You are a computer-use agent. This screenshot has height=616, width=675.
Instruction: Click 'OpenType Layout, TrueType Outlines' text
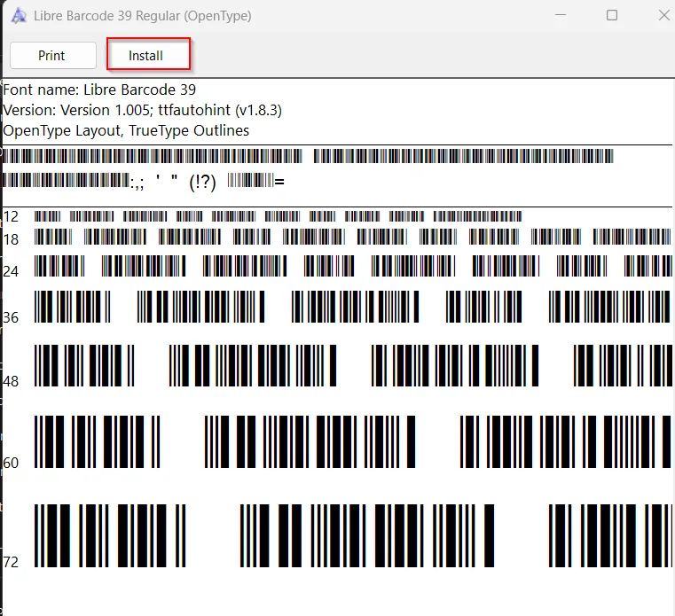click(x=126, y=131)
